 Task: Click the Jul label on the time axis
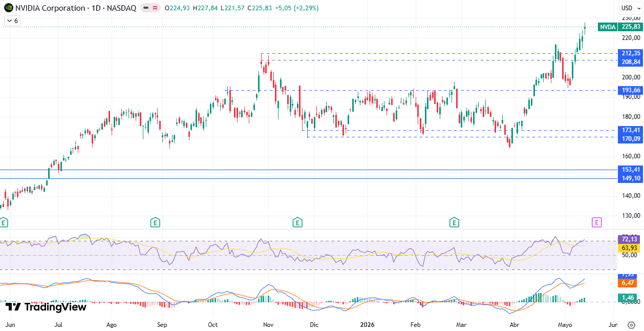(58, 325)
